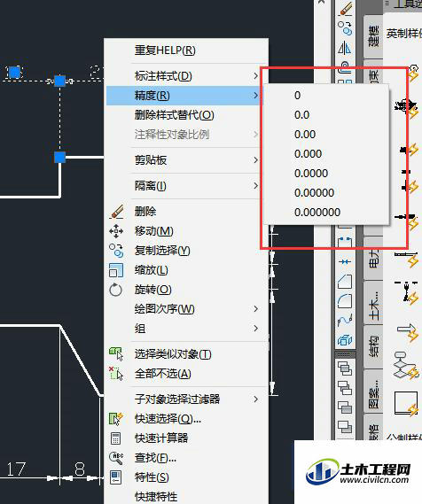The height and width of the screenshot is (504, 422).
Task: Switch to the 土木... palette tab
Action: point(373,303)
